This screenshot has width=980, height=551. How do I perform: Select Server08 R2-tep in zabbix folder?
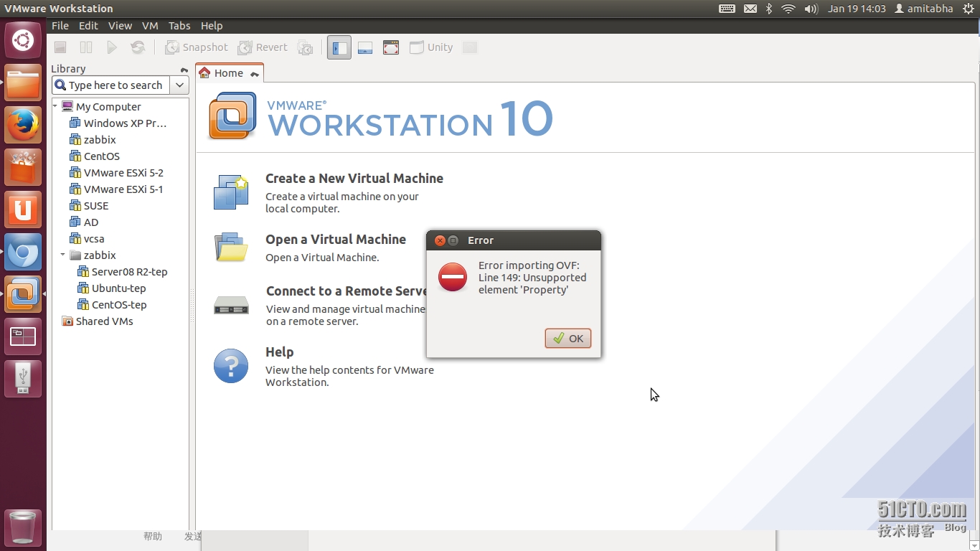tap(122, 271)
